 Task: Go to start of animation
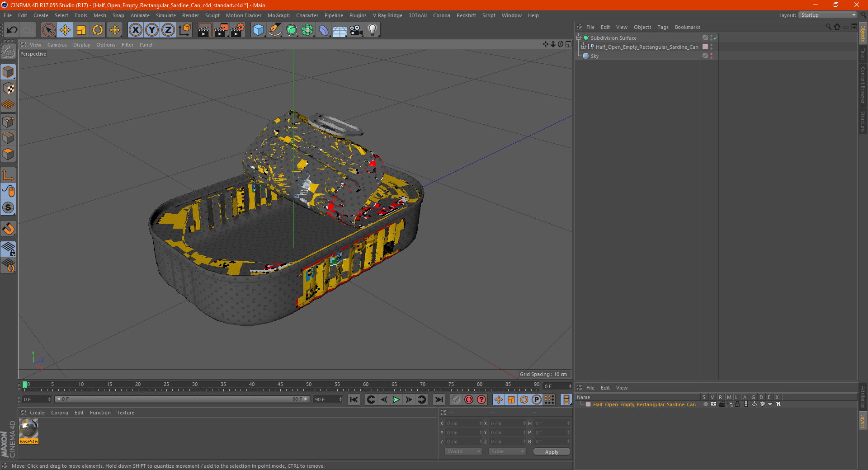(354, 399)
